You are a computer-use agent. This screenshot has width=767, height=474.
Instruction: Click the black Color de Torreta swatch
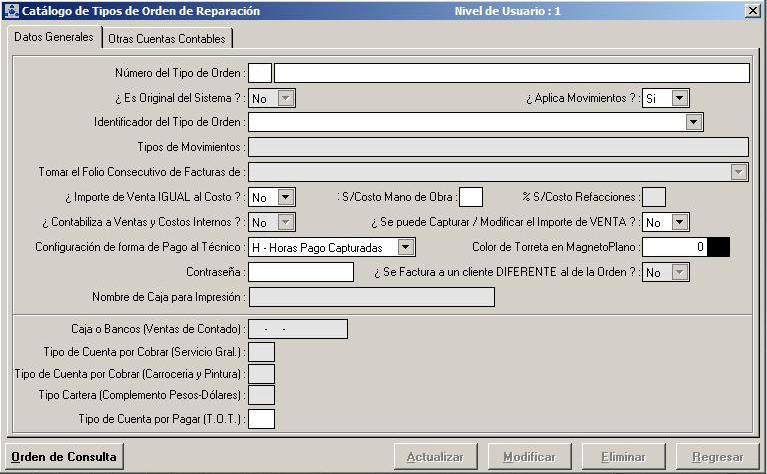(x=718, y=247)
